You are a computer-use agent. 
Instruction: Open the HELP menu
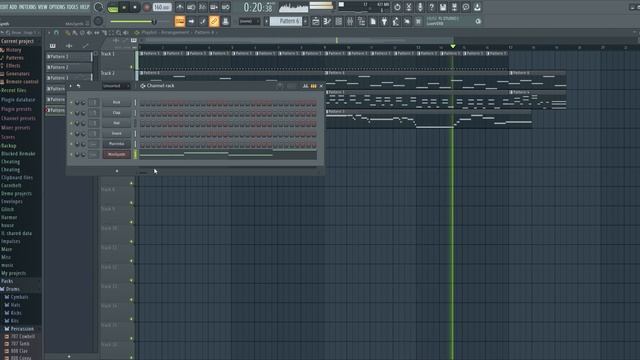[x=84, y=7]
